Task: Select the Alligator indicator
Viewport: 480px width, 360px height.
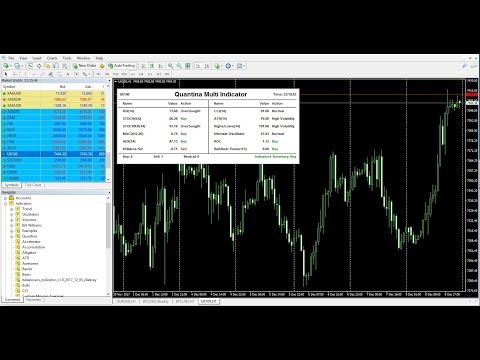Action: pyautogui.click(x=29, y=253)
